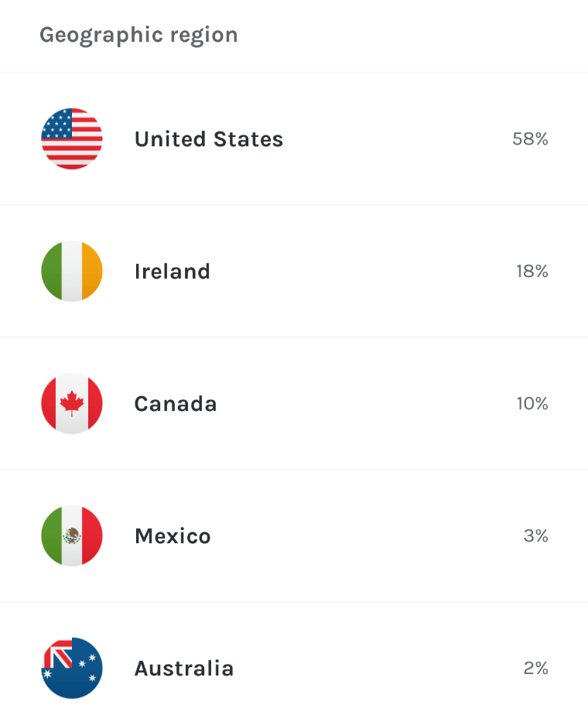Open the Mexico row
This screenshot has width=588, height=715.
tap(294, 535)
